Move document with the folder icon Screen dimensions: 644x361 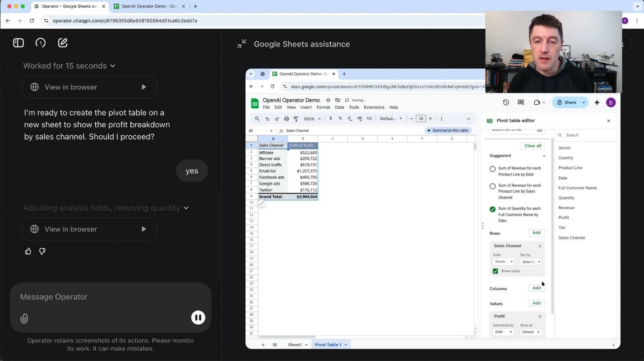pos(338,100)
